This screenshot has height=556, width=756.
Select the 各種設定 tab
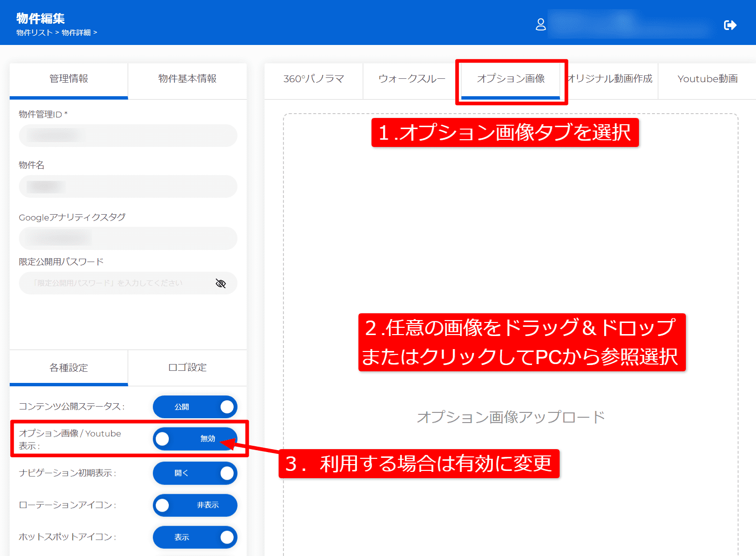coord(69,367)
